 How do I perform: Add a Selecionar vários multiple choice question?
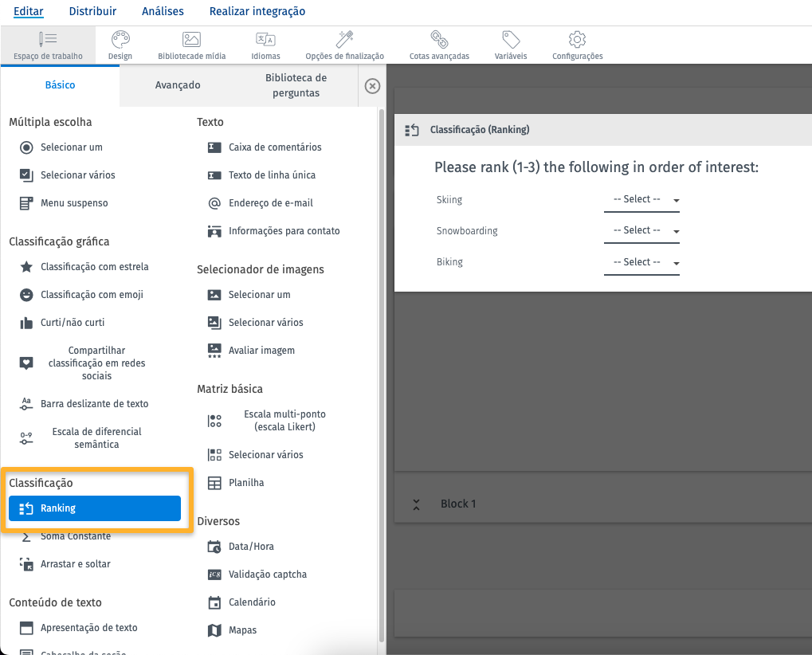(x=67, y=175)
